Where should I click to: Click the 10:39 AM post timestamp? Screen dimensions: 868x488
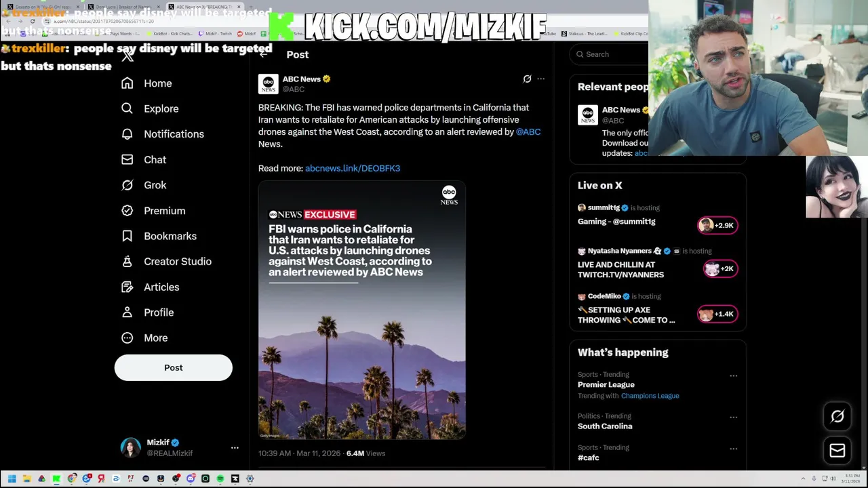point(299,453)
